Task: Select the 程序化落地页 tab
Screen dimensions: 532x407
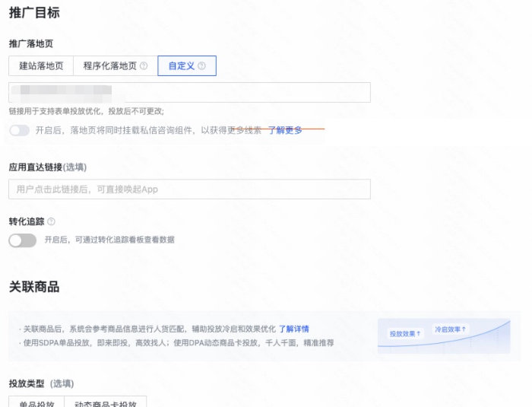Action: (x=116, y=65)
